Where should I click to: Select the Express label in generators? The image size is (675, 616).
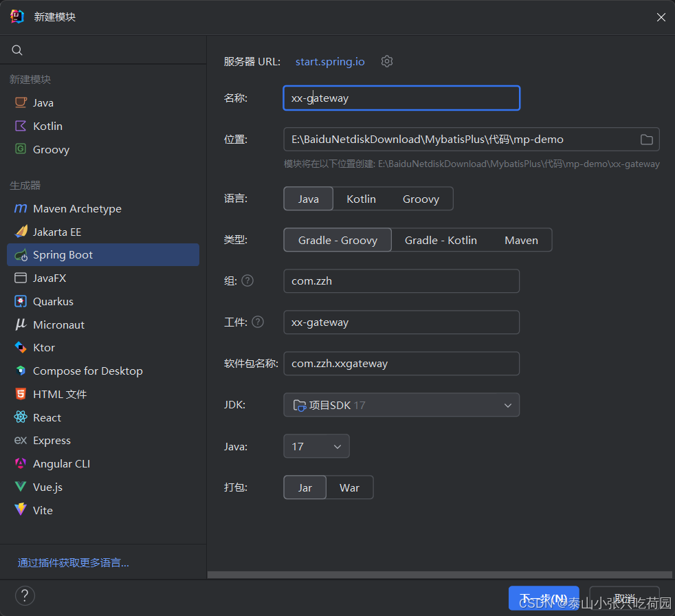52,441
